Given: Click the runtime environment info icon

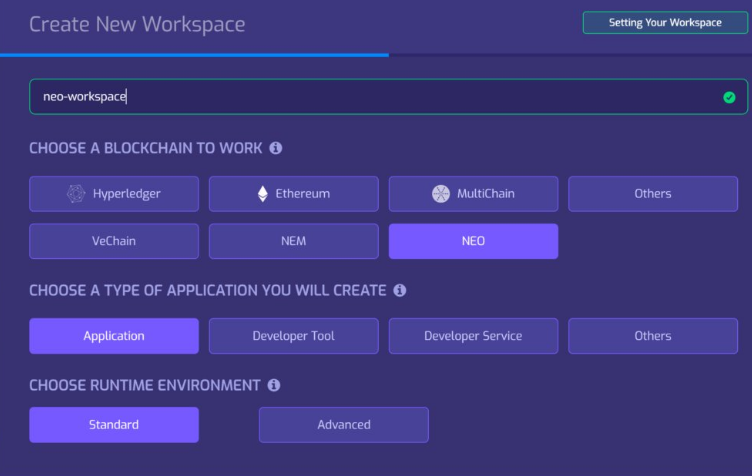Looking at the screenshot, I should tap(274, 385).
